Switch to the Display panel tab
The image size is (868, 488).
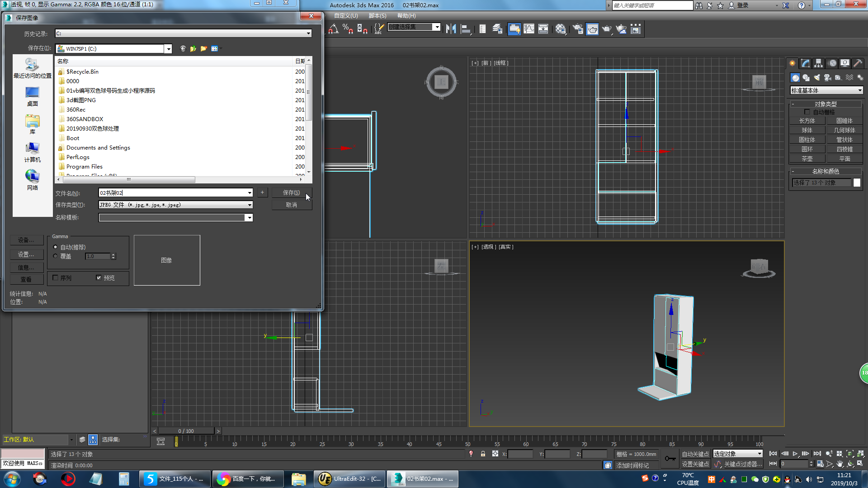pyautogui.click(x=844, y=63)
